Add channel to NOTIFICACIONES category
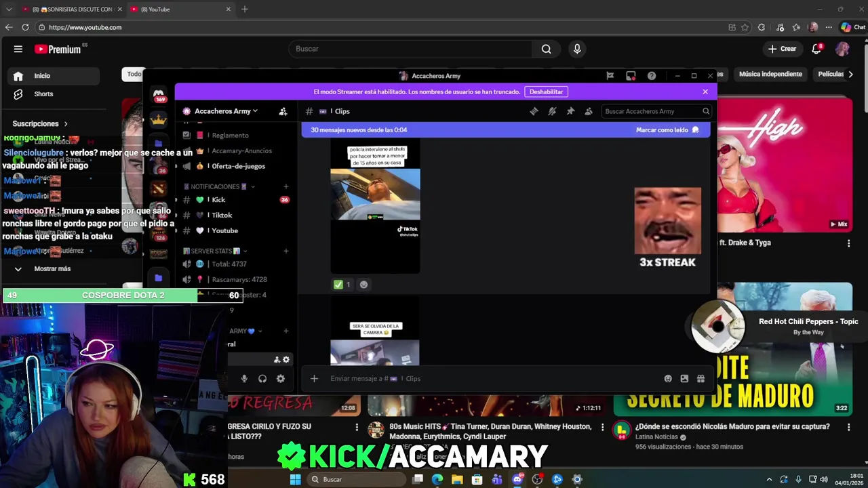The image size is (868, 488). click(286, 186)
